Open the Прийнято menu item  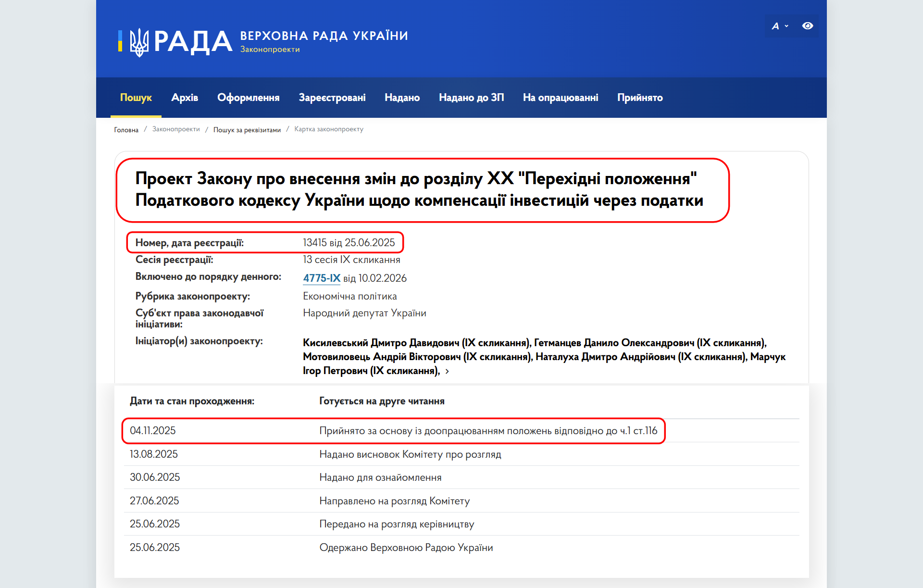[x=640, y=98]
